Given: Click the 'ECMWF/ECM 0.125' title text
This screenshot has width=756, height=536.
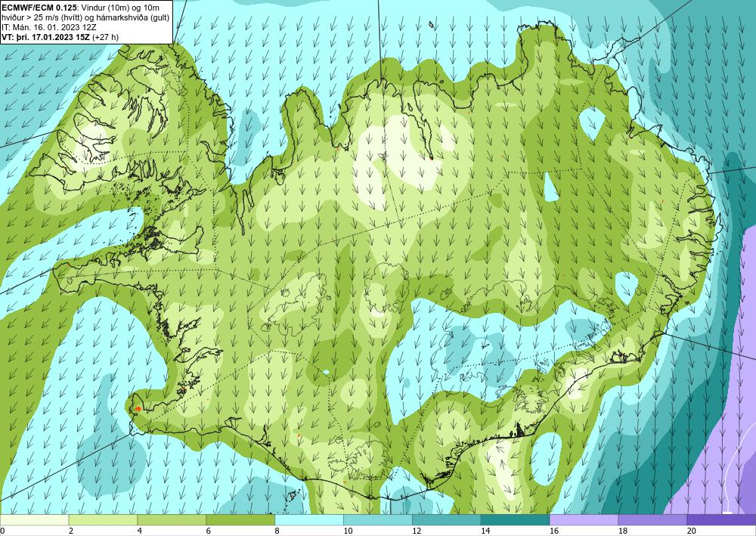Looking at the screenshot, I should click(x=39, y=8).
